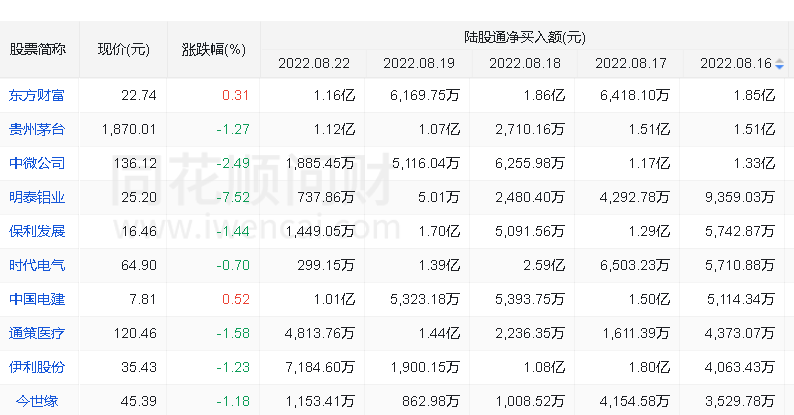This screenshot has width=794, height=415.
Task: Click price 1,870.01 for 贵州茅台
Action: click(x=129, y=129)
